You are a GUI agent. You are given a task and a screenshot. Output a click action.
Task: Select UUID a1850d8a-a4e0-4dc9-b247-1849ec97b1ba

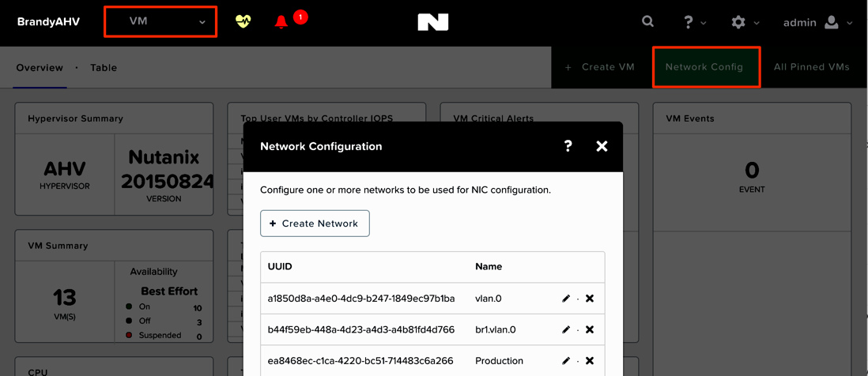pyautogui.click(x=361, y=299)
